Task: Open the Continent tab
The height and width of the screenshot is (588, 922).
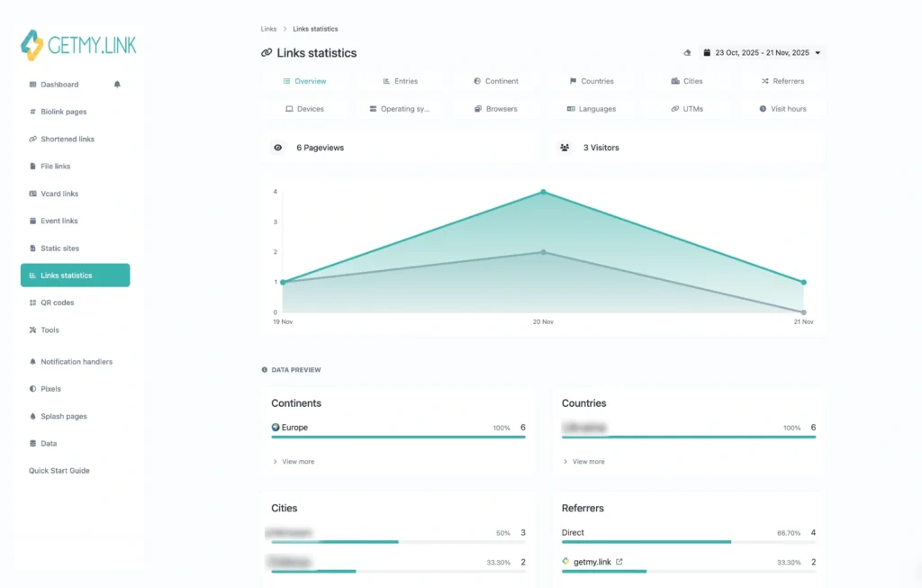Action: tap(496, 81)
